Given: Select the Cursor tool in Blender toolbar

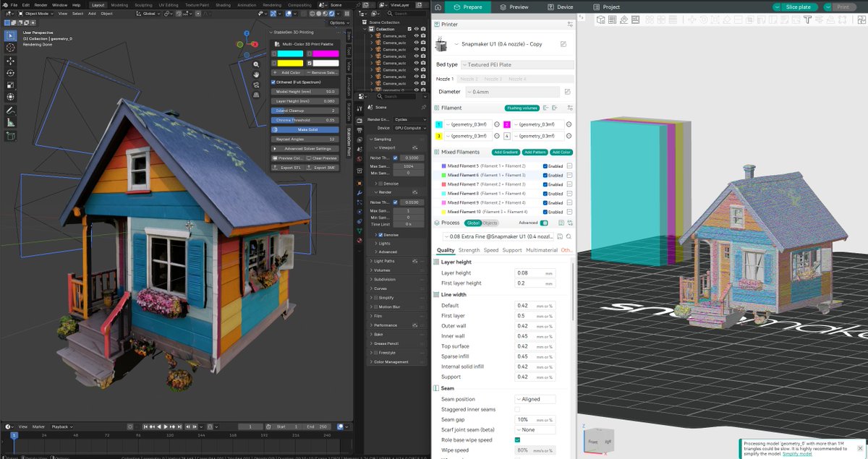Looking at the screenshot, I should pyautogui.click(x=11, y=48).
